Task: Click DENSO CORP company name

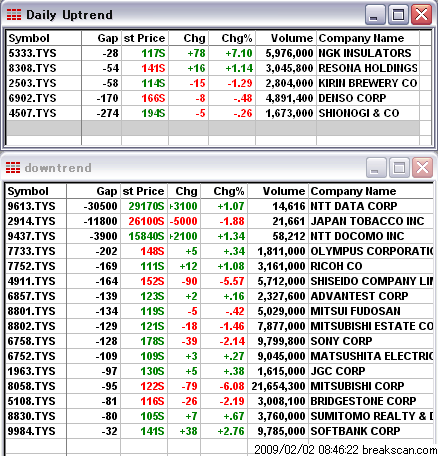Action: (x=352, y=98)
